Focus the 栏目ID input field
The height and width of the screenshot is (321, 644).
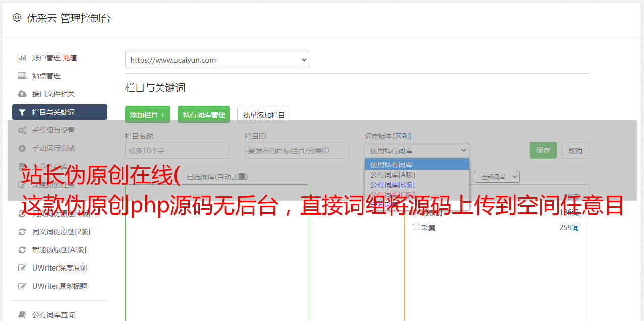(x=297, y=150)
